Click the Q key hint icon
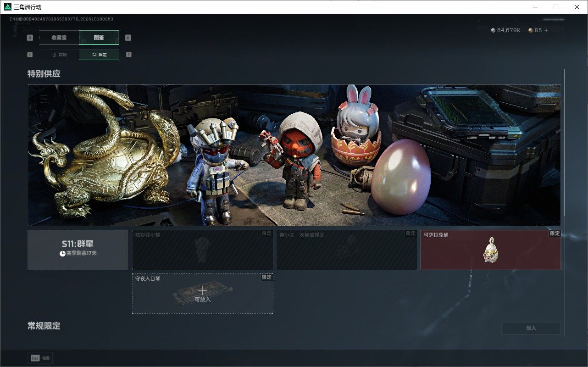 pyautogui.click(x=30, y=38)
